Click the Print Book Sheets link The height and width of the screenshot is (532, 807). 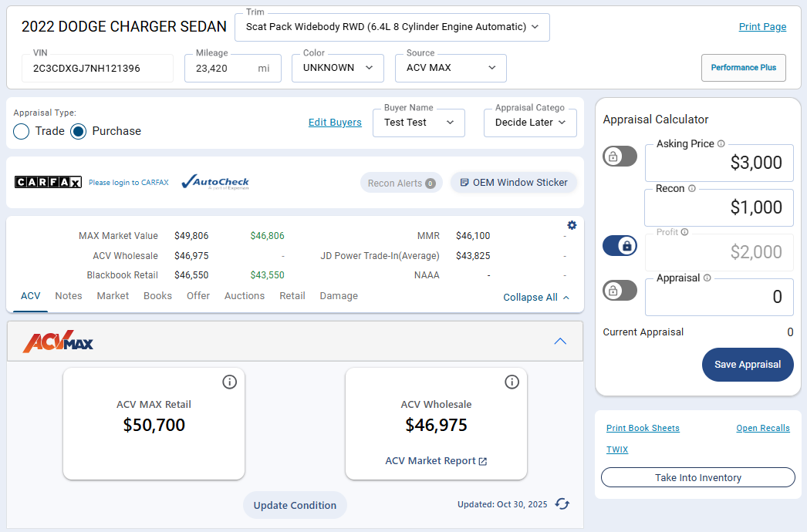click(643, 428)
